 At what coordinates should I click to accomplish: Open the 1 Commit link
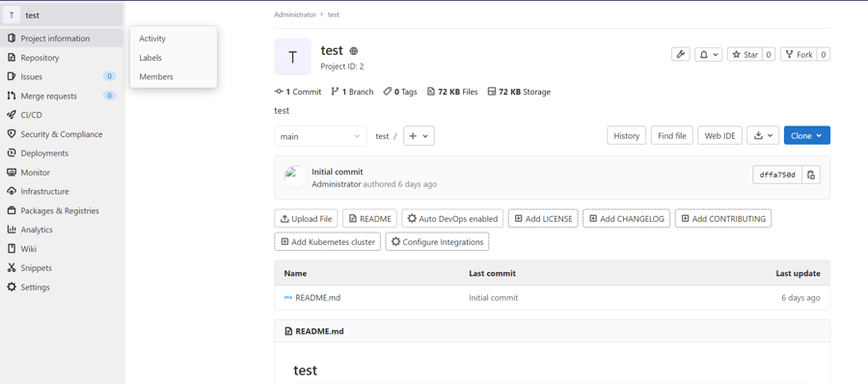click(298, 92)
